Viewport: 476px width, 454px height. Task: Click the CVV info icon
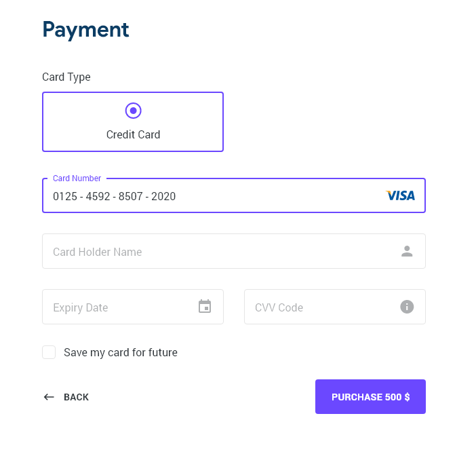point(407,307)
